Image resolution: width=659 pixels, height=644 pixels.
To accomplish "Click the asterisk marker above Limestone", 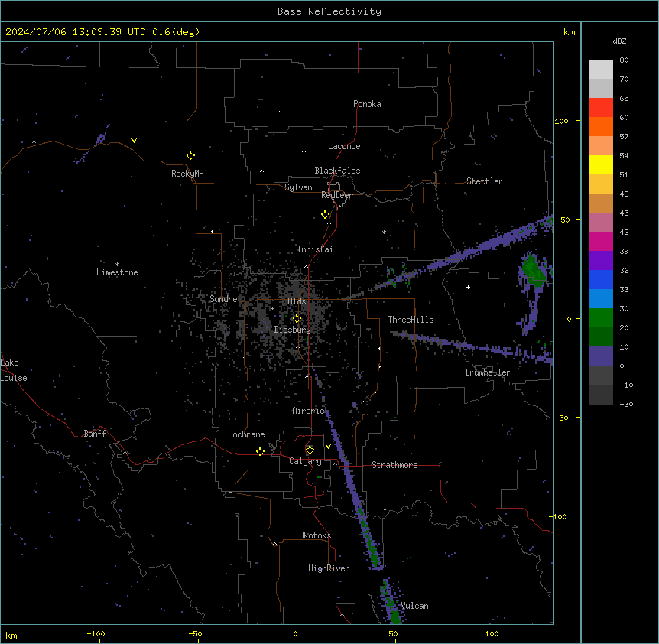I will point(117,265).
